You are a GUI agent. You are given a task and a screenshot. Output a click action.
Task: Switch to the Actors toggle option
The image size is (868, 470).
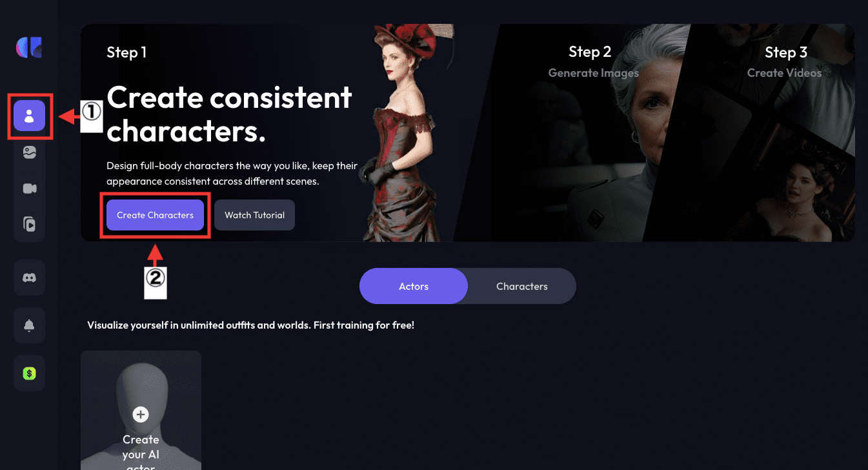click(414, 286)
